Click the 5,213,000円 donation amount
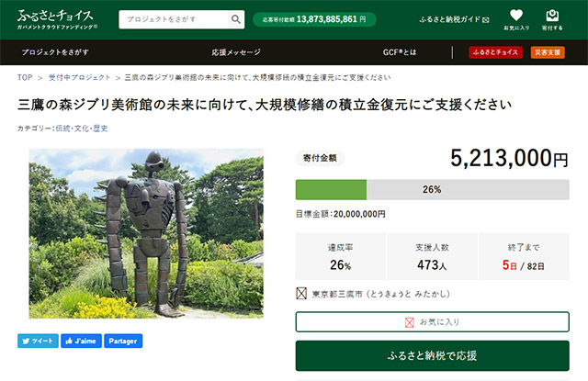This screenshot has width=588, height=381. tap(509, 158)
